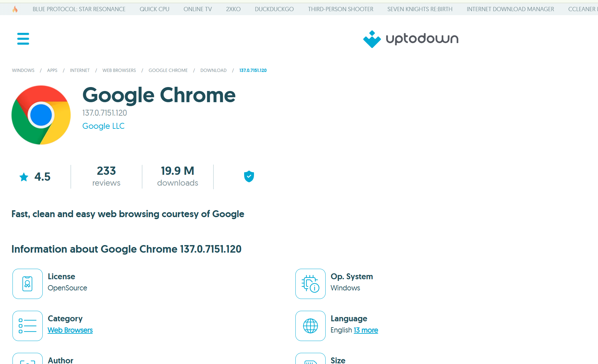The width and height of the screenshot is (598, 364).
Task: Click the Op. System chip icon
Action: pos(310,284)
